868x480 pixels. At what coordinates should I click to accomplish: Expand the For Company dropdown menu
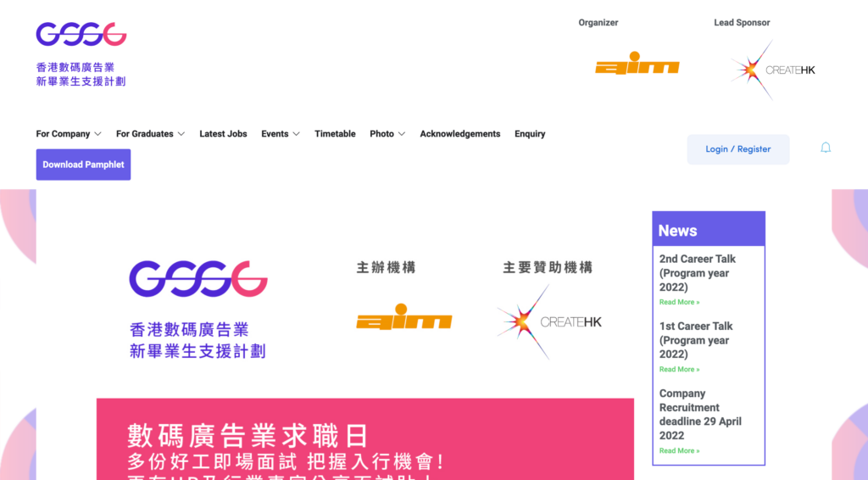click(x=69, y=134)
